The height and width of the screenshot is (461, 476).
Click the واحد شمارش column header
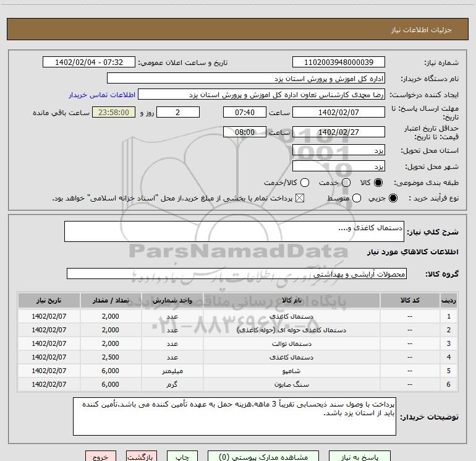[x=172, y=301]
